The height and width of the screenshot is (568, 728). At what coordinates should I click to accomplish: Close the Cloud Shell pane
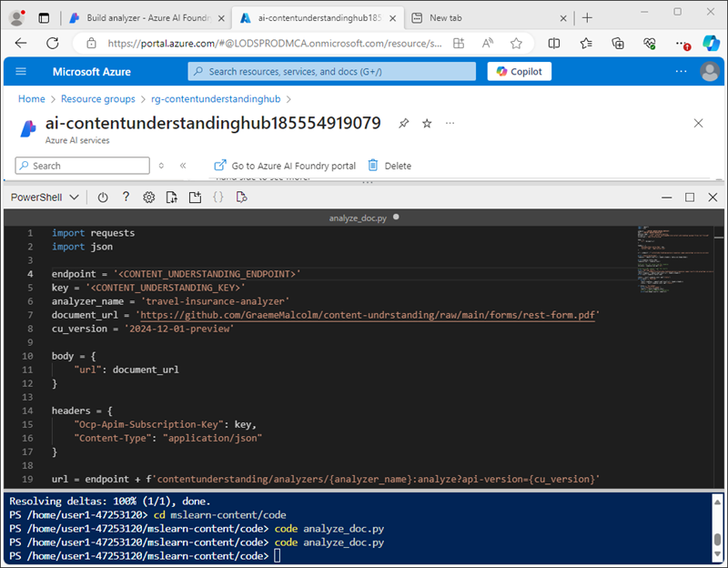coord(713,198)
